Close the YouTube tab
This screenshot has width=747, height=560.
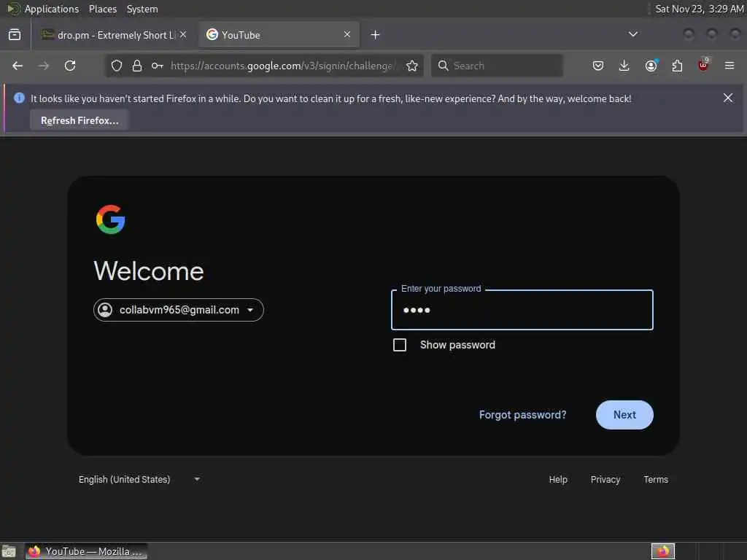tap(347, 34)
